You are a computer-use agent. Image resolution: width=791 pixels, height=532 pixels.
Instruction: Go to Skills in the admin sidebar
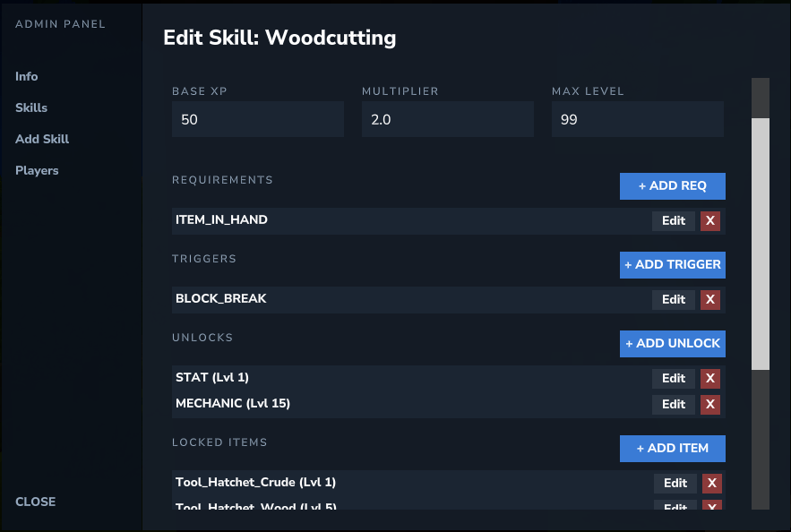pyautogui.click(x=31, y=108)
